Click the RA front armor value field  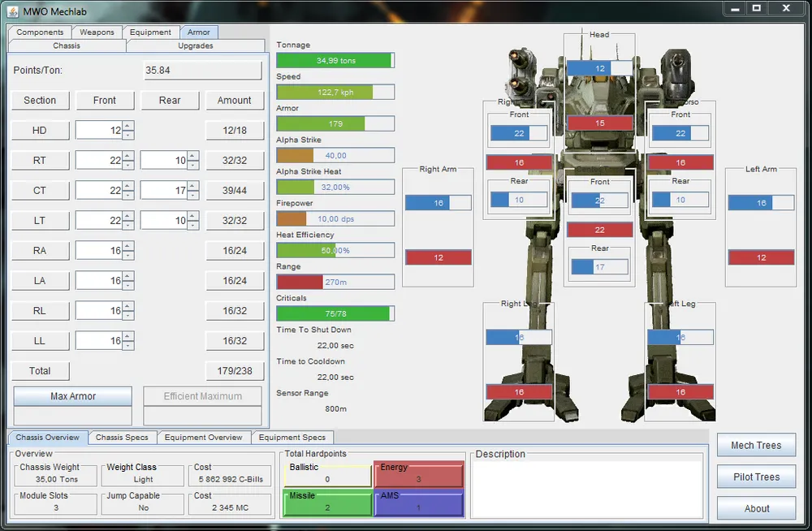[x=98, y=251]
